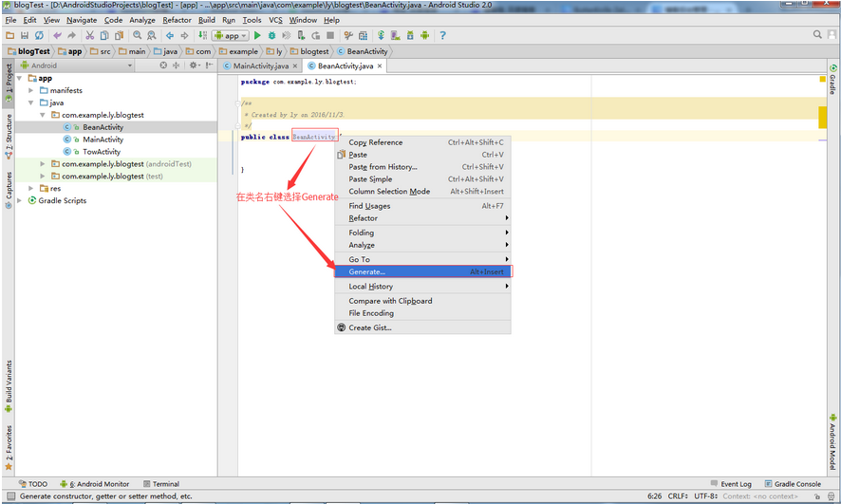Click the Synchronize toolbar icon
This screenshot has width=841, height=504.
[39, 35]
